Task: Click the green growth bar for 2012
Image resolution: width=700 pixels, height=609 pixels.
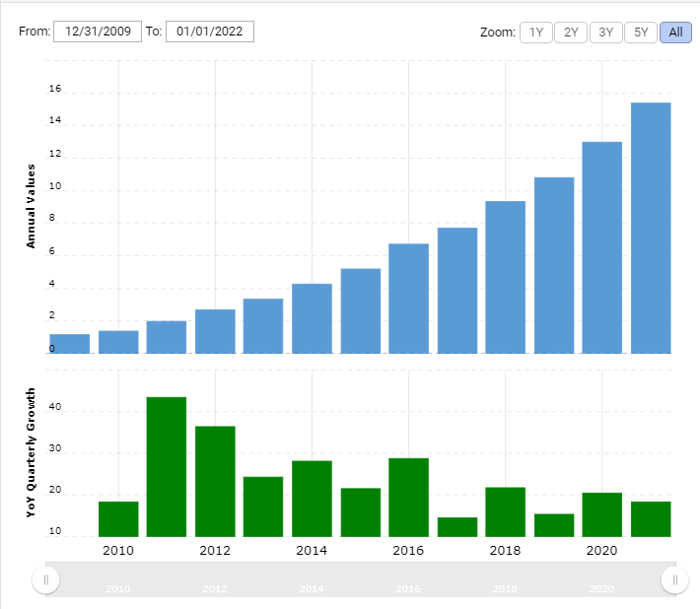Action: [215, 482]
